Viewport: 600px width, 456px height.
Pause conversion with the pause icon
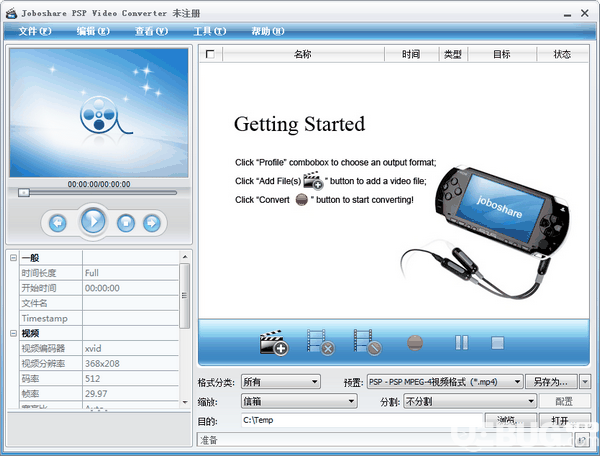(x=461, y=343)
